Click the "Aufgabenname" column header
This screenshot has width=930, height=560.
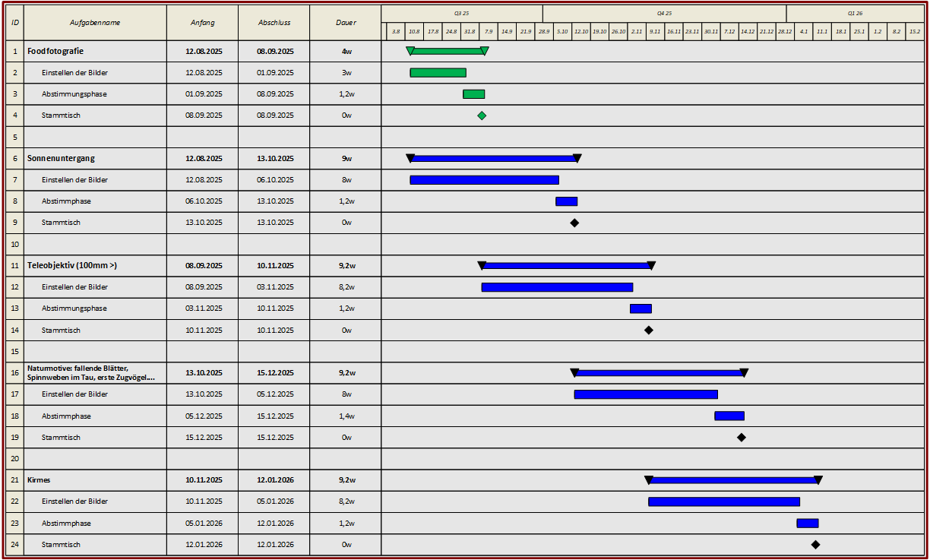click(95, 23)
